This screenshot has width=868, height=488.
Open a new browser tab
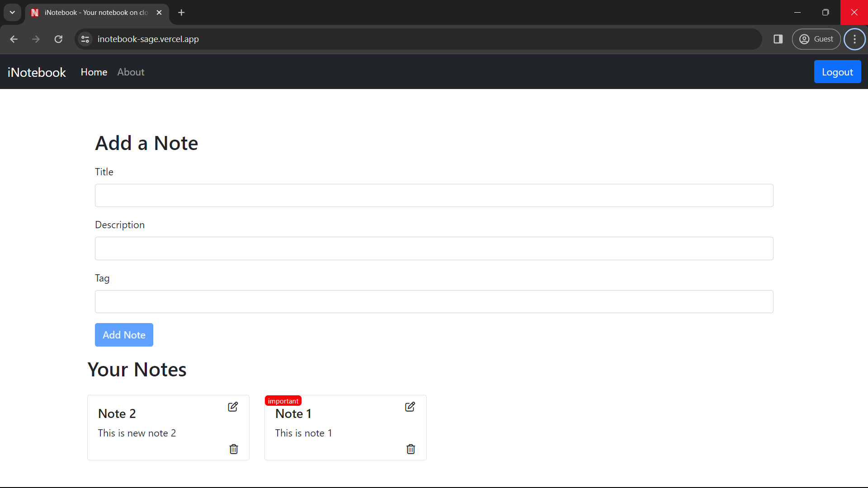click(181, 13)
